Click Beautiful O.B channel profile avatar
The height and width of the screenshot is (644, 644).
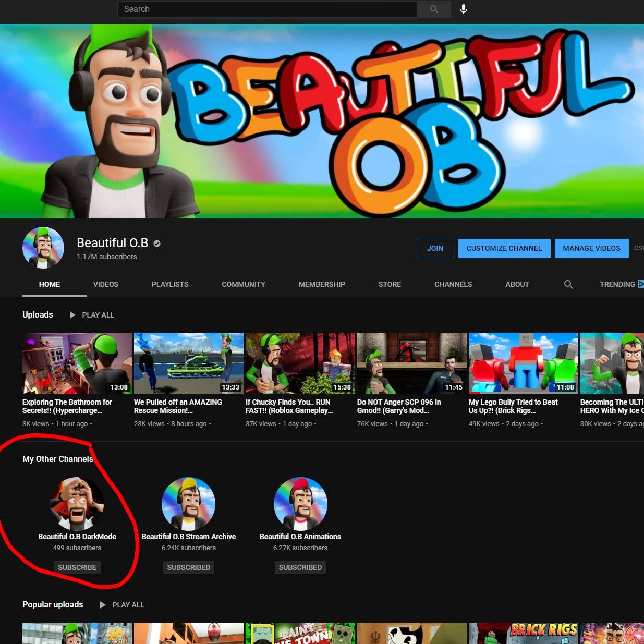pyautogui.click(x=43, y=248)
